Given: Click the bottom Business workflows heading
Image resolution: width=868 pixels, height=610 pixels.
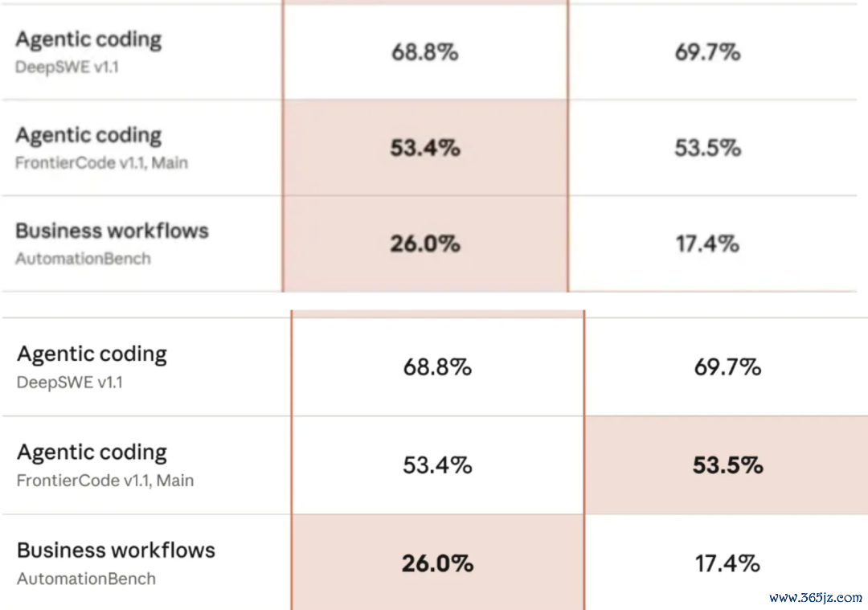Looking at the screenshot, I should pos(116,551).
